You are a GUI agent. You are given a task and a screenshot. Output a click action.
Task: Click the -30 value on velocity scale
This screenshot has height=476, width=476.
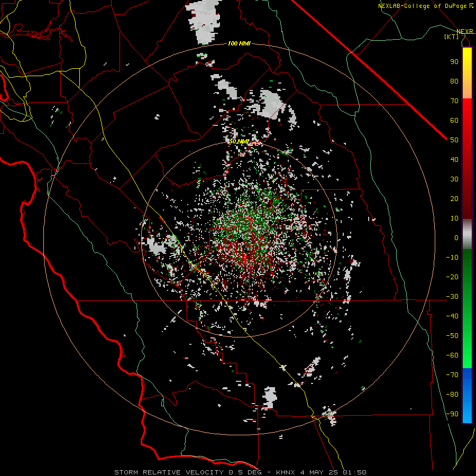tap(452, 297)
